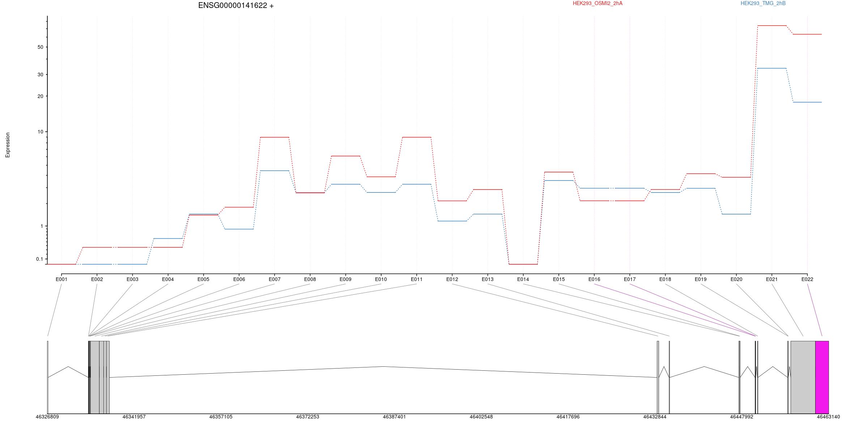Screen dimensions: 868x434
Task: Click y-axis tick value 0.1
Action: pyautogui.click(x=39, y=259)
